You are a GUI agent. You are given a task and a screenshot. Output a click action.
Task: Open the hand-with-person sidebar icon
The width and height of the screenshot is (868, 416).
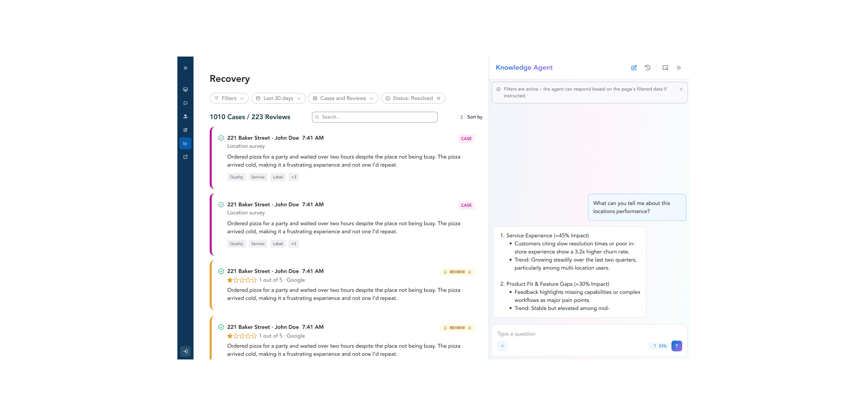185,116
